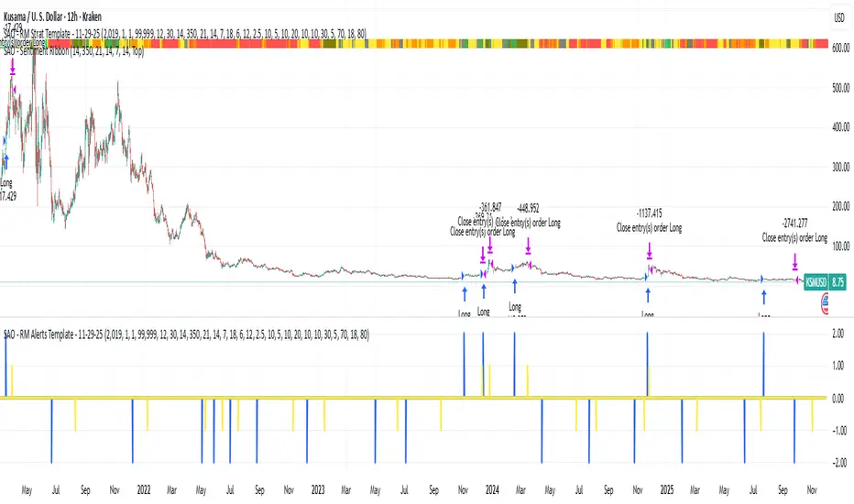Click Close entry(s) order Long under -2741.277
The image size is (854, 504).
click(794, 237)
